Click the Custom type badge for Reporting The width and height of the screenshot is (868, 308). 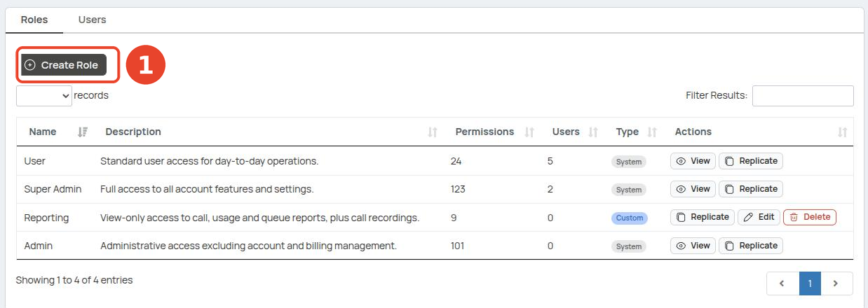tap(630, 218)
